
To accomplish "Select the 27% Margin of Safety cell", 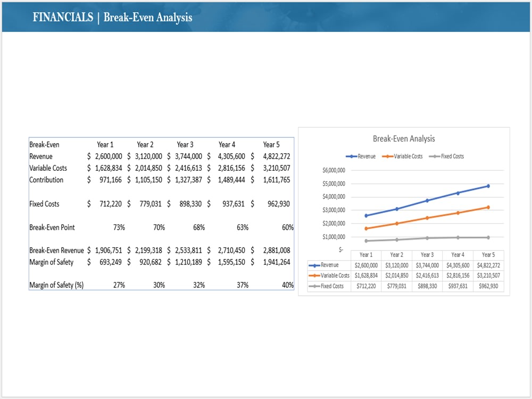I will [x=119, y=285].
